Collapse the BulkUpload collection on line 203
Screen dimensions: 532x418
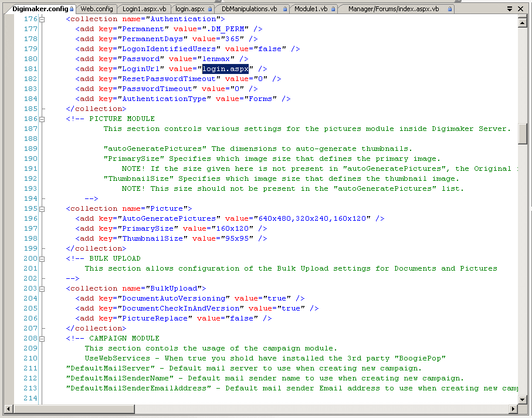pyautogui.click(x=42, y=289)
